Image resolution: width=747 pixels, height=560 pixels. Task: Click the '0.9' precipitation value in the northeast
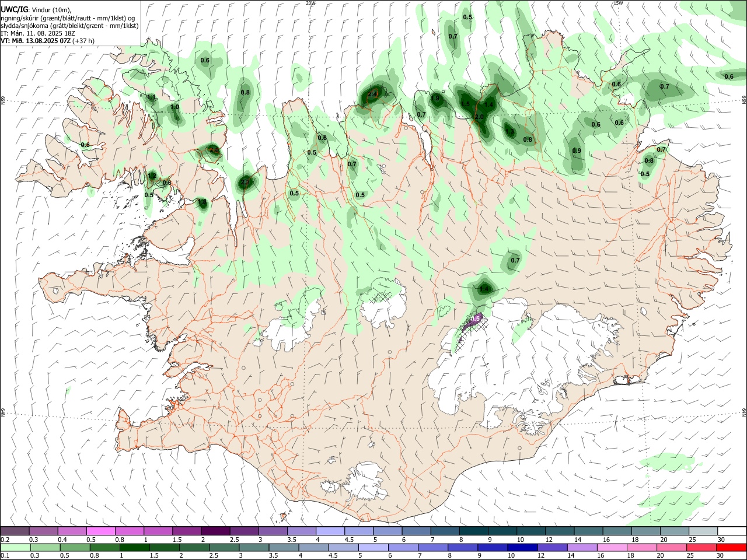(x=577, y=151)
